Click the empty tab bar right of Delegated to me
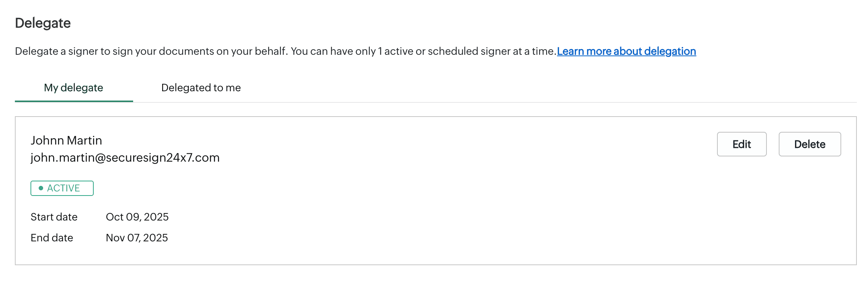This screenshot has width=868, height=292. [x=521, y=88]
